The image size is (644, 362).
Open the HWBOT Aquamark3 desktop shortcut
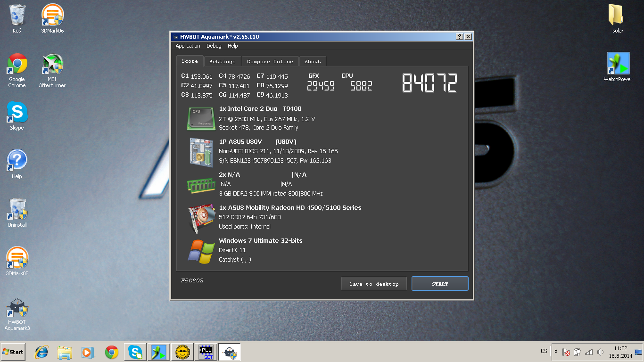pyautogui.click(x=17, y=313)
